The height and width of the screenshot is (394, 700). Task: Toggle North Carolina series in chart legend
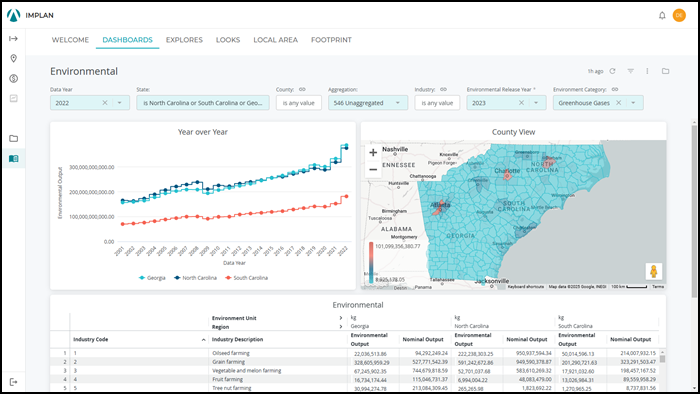196,278
